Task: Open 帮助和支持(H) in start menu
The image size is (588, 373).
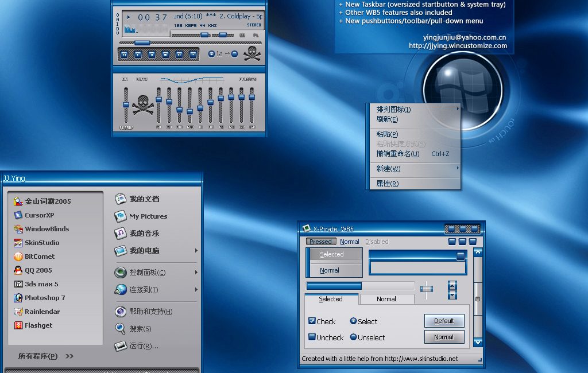Action: coord(143,311)
